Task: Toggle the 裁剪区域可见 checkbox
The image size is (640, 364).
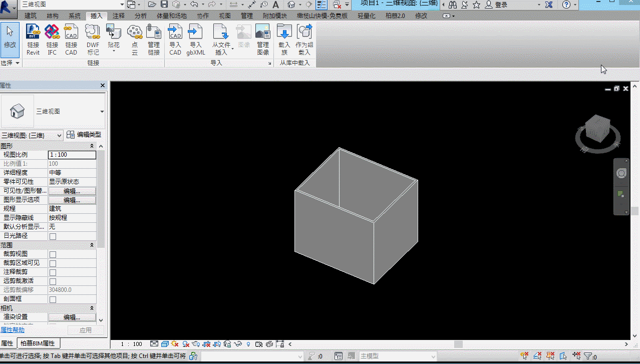Action: click(53, 263)
